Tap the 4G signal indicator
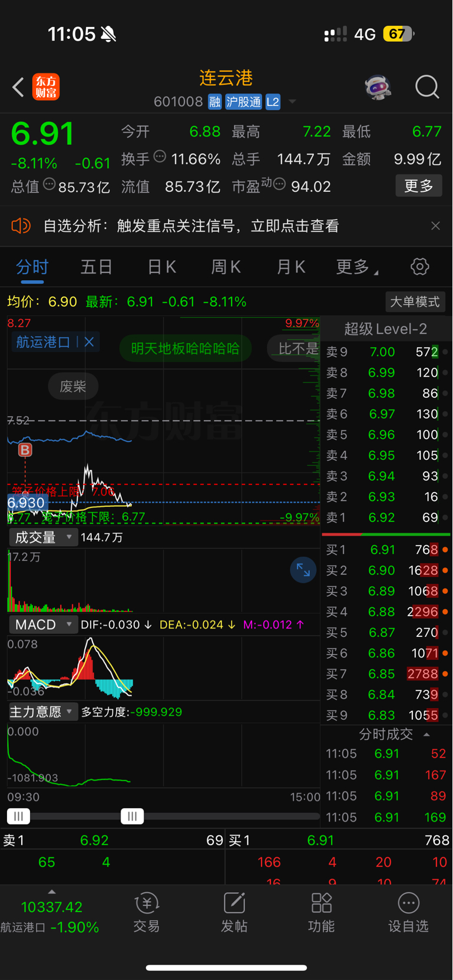Viewport: 453px width, 980px height. 365,34
